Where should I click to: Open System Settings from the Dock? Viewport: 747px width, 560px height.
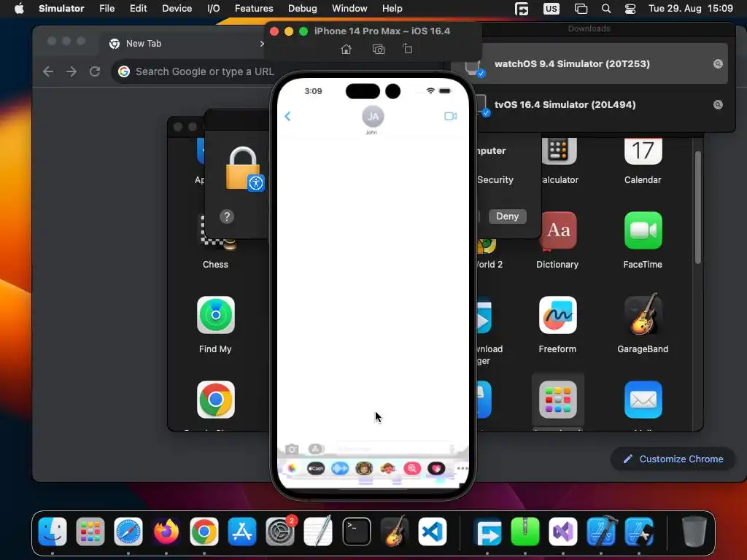coord(280,532)
